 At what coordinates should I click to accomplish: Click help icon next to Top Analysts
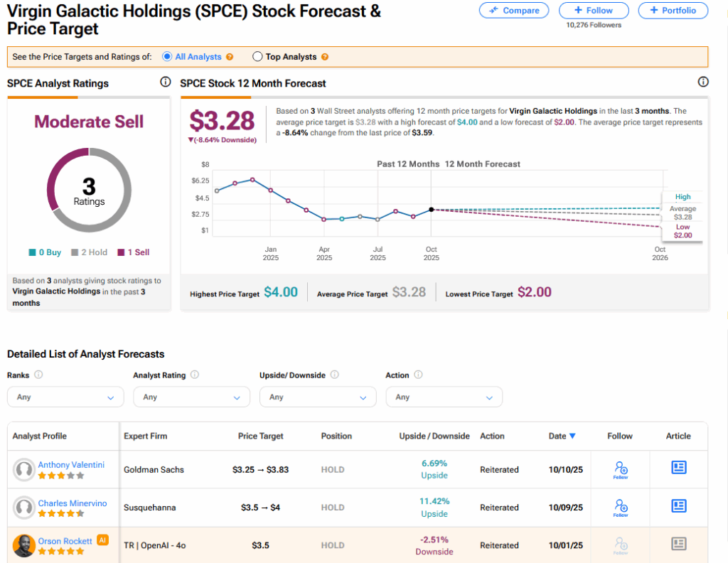[325, 57]
